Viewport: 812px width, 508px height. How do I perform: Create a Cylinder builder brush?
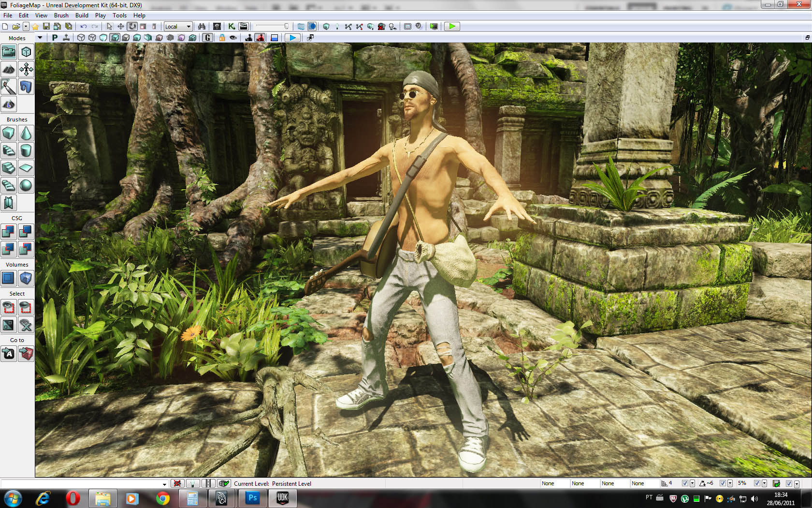tap(26, 151)
